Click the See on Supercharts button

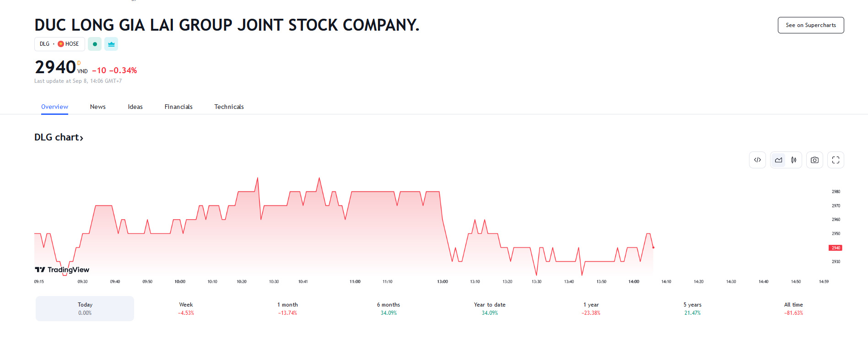[x=810, y=25]
